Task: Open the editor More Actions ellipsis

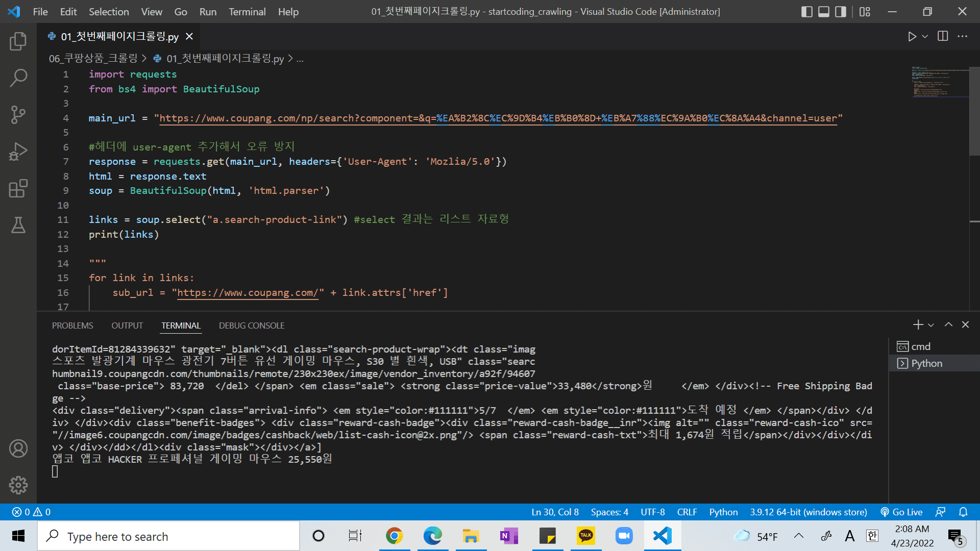Action: tap(962, 36)
